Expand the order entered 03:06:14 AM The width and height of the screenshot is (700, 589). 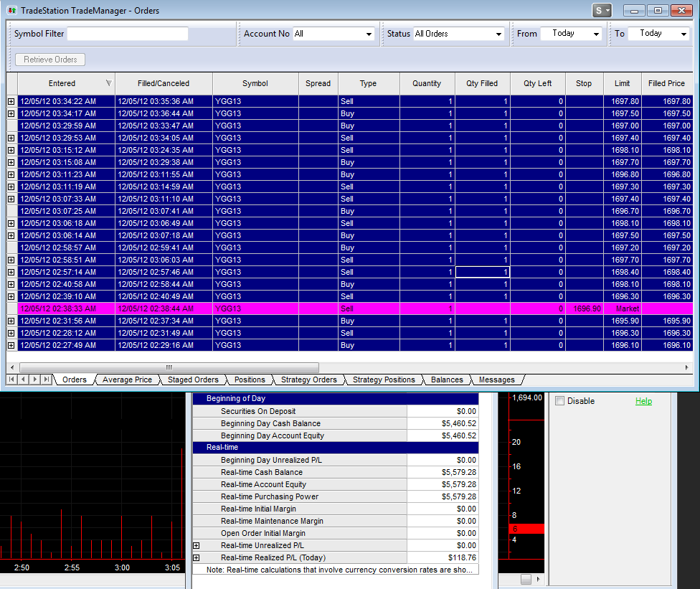11,235
